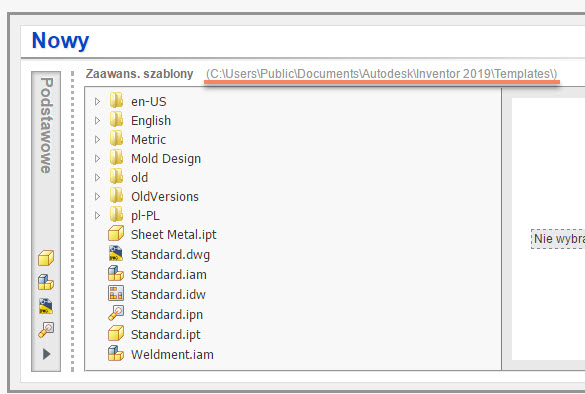This screenshot has height=394, width=585.
Task: Click the Weldment.iam assembly icon
Action: [116, 353]
